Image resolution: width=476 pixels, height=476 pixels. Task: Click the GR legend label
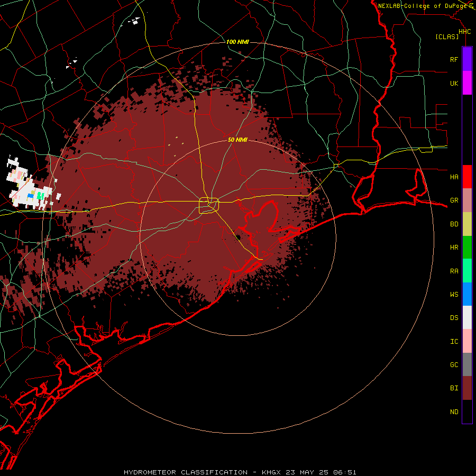click(x=454, y=200)
